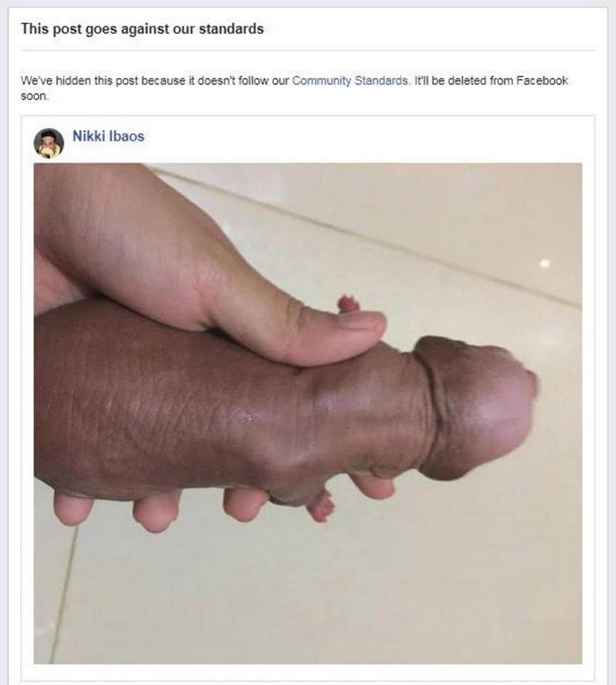Image resolution: width=616 pixels, height=685 pixels.
Task: Click the hidden post's attached photo
Action: click(308, 413)
